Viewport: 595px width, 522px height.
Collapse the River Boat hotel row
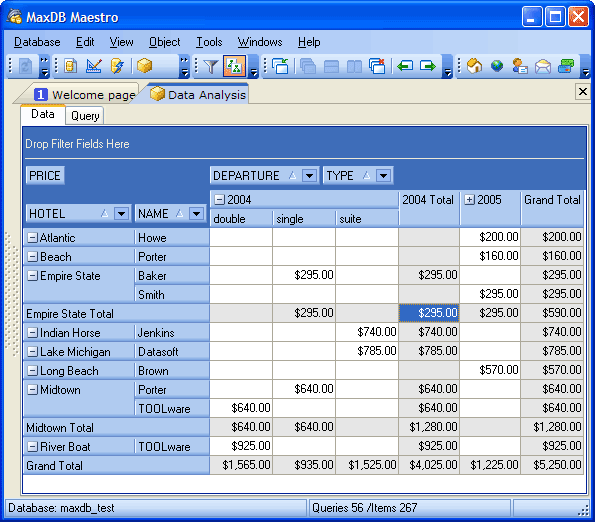[33, 447]
